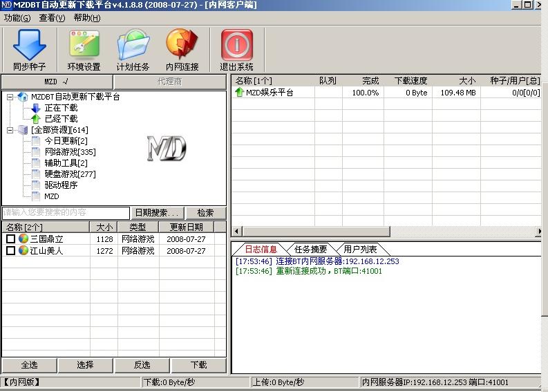Click the 全选 select all button

point(29,365)
